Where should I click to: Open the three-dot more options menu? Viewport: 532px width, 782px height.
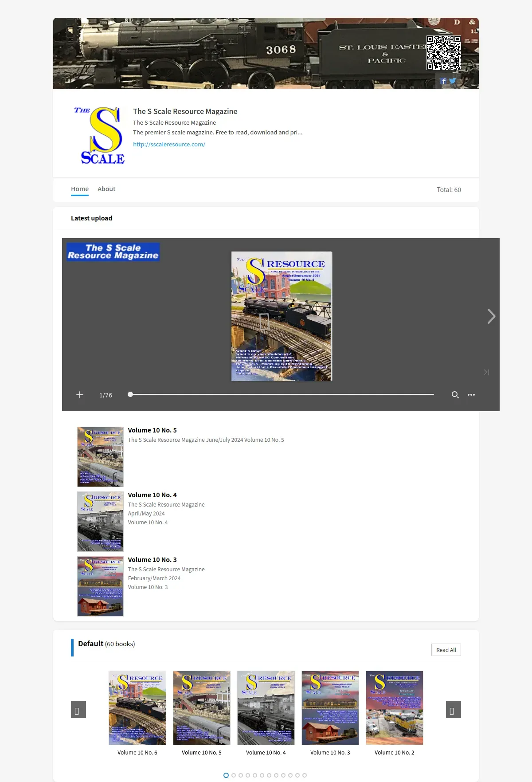coord(471,395)
